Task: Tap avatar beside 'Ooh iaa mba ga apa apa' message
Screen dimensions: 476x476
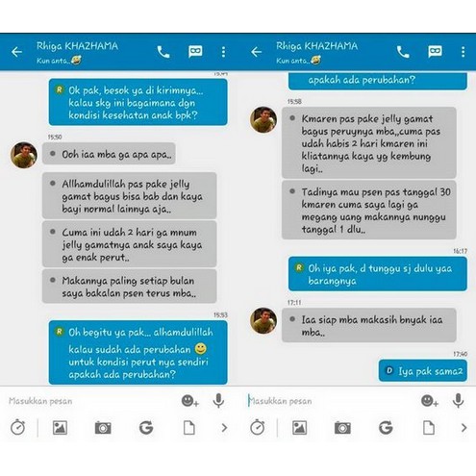Action: (24, 155)
